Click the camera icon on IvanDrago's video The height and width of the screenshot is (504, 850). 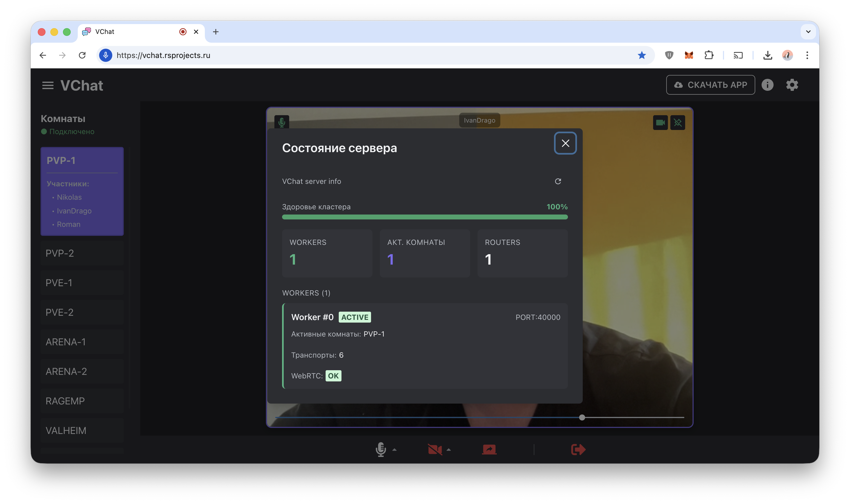click(660, 123)
